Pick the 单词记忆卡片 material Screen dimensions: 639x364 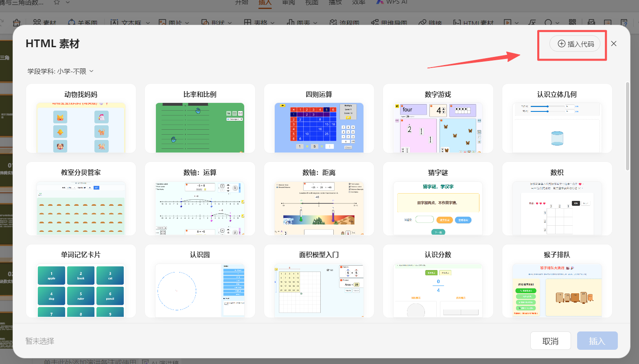pyautogui.click(x=81, y=281)
